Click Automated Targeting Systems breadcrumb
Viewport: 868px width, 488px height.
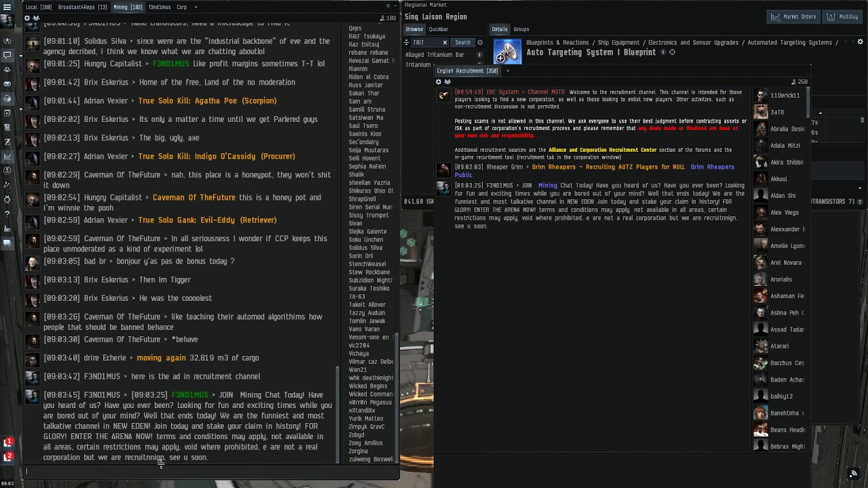789,43
